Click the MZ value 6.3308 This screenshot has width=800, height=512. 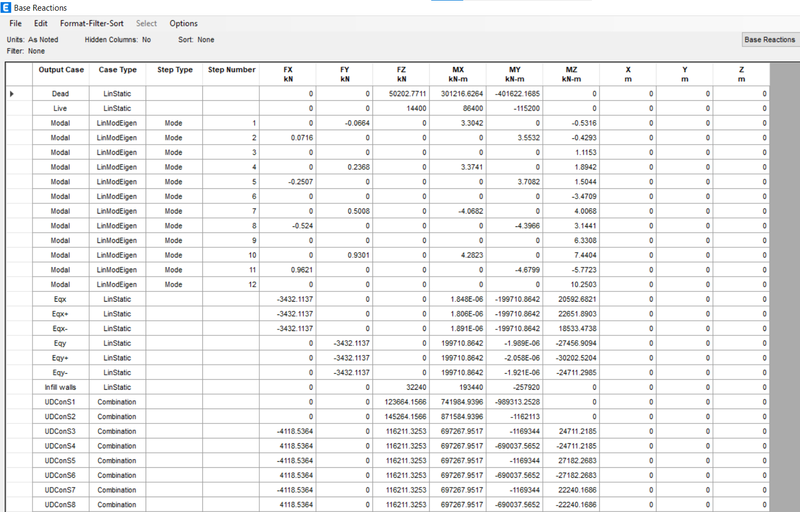click(x=571, y=241)
